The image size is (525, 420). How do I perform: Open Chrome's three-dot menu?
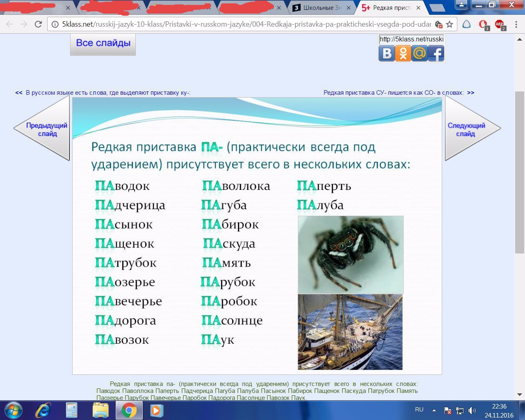[x=516, y=24]
